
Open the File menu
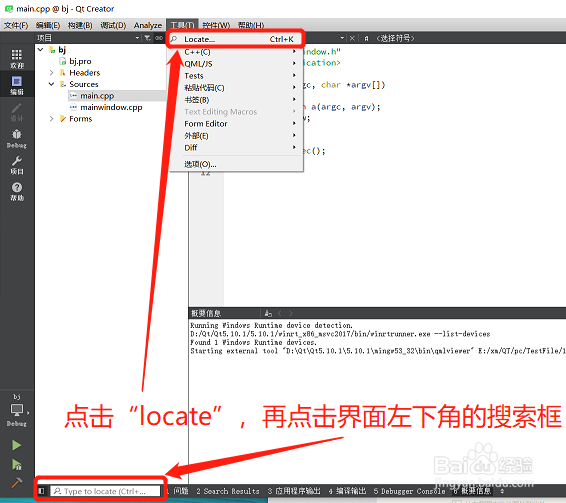(x=16, y=25)
